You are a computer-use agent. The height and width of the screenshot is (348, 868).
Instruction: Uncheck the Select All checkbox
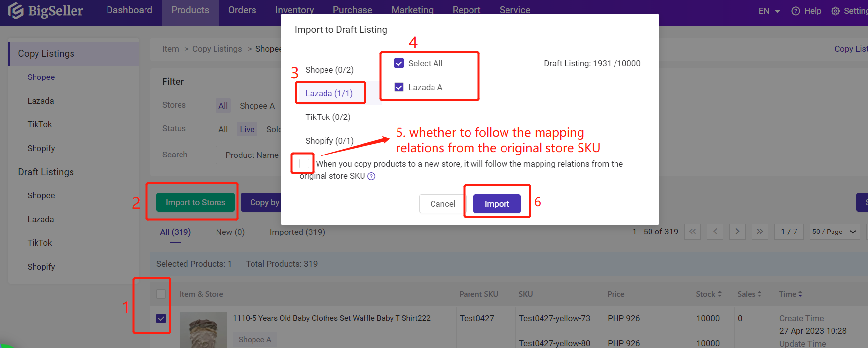(399, 63)
